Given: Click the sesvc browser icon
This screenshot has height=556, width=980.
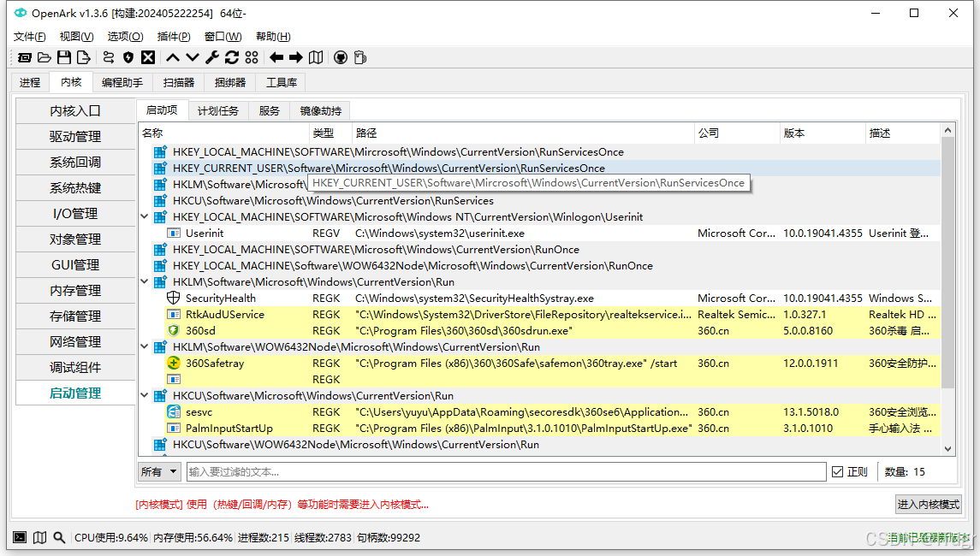Looking at the screenshot, I should (174, 411).
